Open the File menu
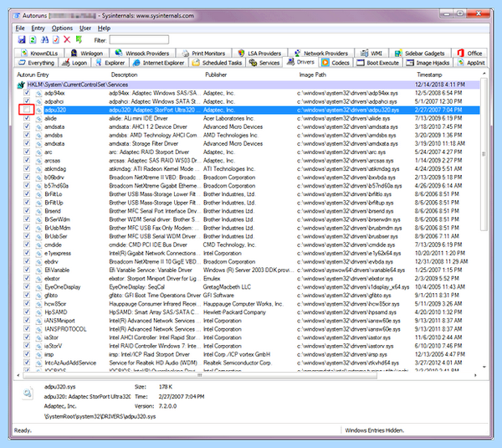The height and width of the screenshot is (448, 502). [x=20, y=28]
